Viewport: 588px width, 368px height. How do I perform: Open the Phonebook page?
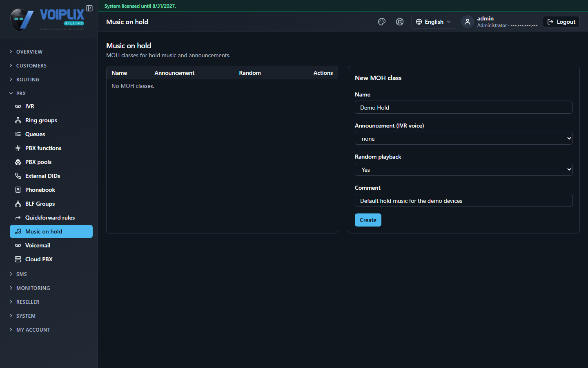[51, 190]
